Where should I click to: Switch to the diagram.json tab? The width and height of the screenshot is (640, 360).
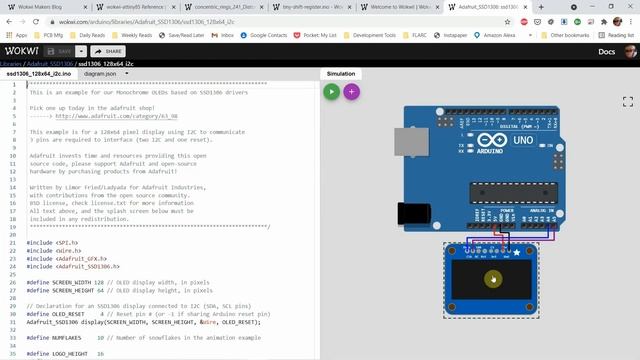coord(100,74)
